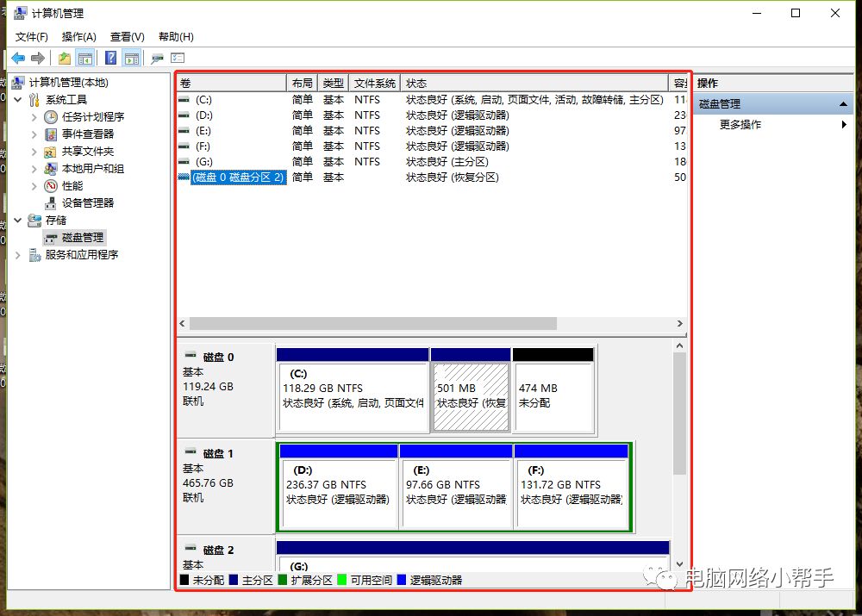Sort by the 文件系统 column header

tap(375, 84)
